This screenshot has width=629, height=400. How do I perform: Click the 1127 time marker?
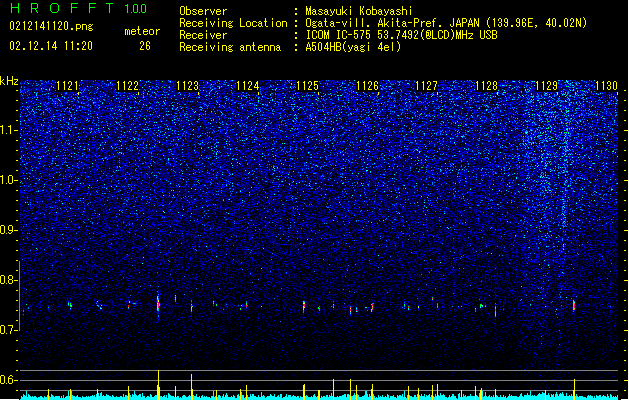[x=426, y=86]
